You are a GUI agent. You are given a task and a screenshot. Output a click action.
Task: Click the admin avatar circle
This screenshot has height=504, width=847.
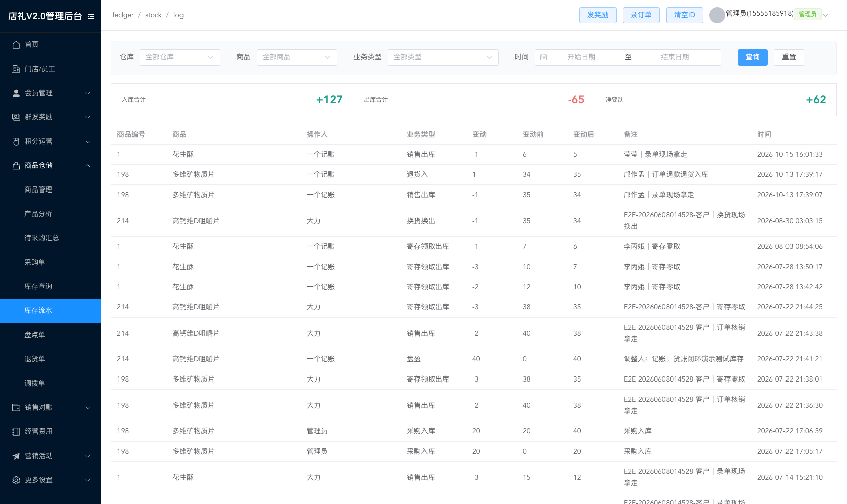coord(717,15)
